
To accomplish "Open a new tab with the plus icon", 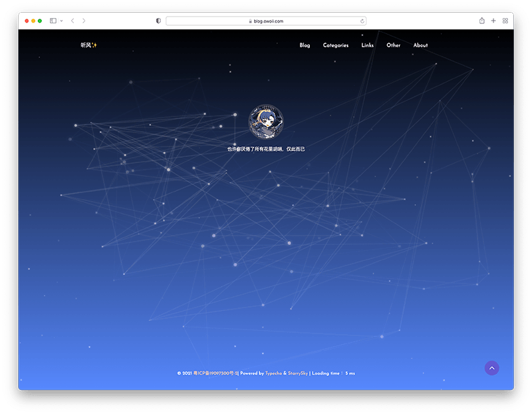I will point(493,21).
